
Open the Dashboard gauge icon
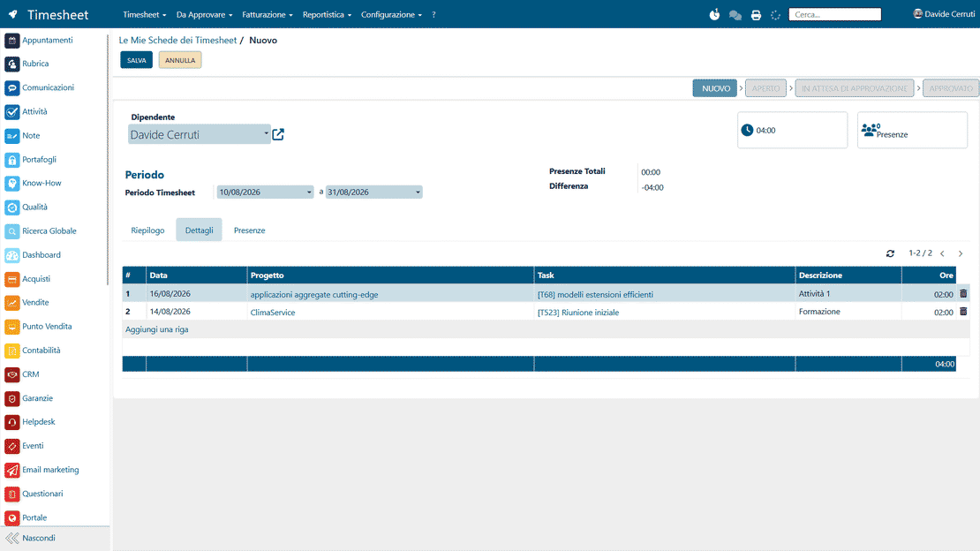11,255
